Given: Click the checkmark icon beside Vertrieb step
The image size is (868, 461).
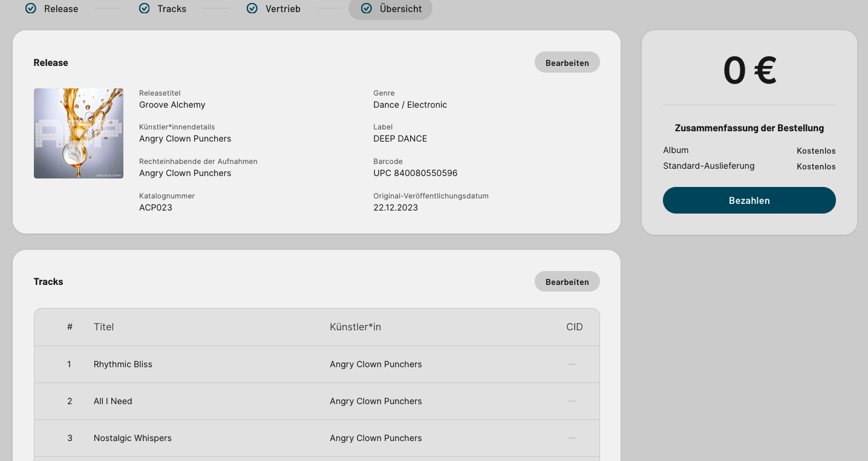Looking at the screenshot, I should coord(252,8).
